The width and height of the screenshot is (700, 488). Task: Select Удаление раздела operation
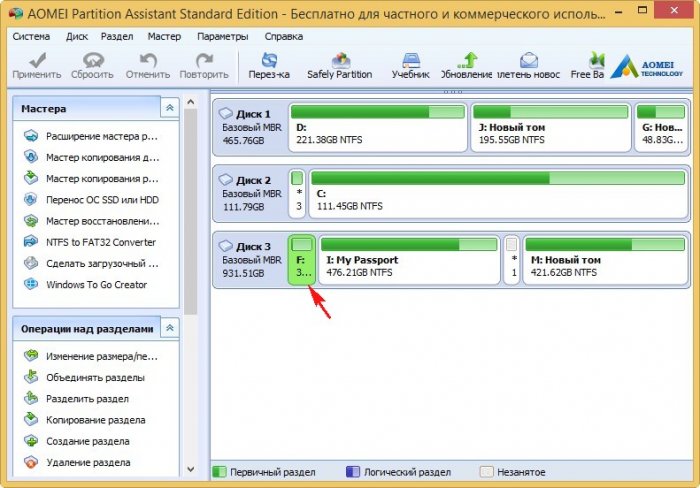(x=77, y=463)
